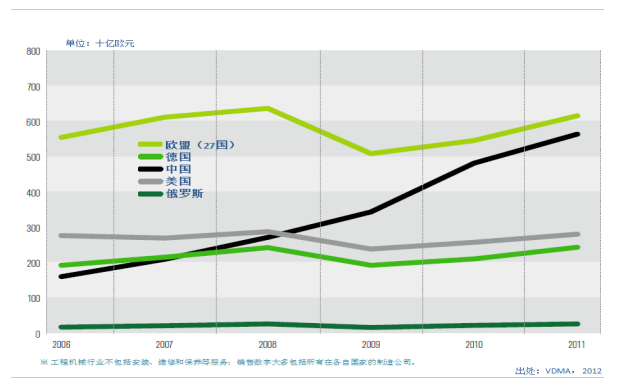This screenshot has height=388, width=618.
Task: Click the 800 y-axis value label
Action: [x=34, y=52]
